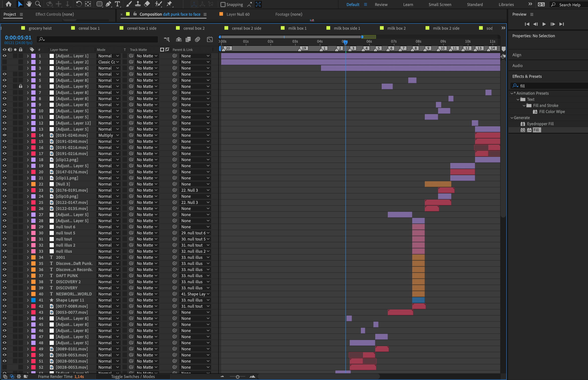Select the Hand tool in toolbar
The width and height of the screenshot is (588, 380).
point(29,4)
